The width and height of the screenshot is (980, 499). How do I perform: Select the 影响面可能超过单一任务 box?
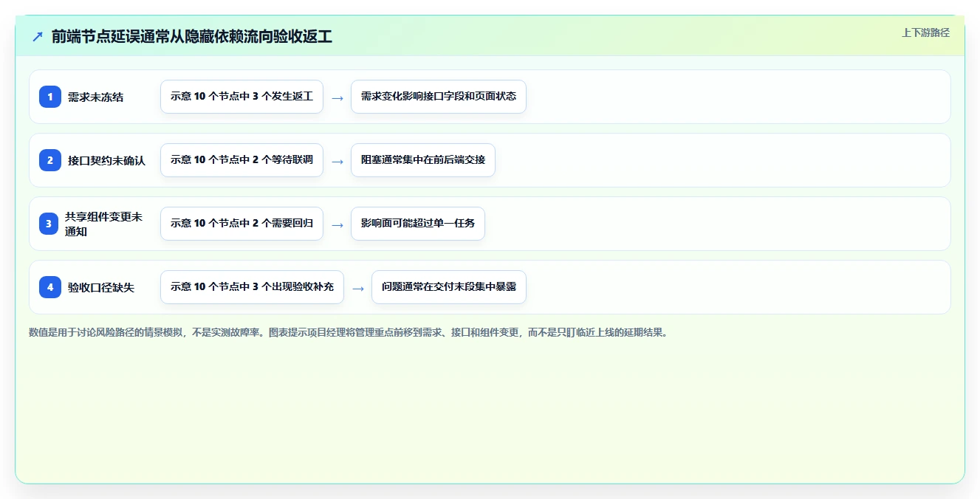coord(418,224)
